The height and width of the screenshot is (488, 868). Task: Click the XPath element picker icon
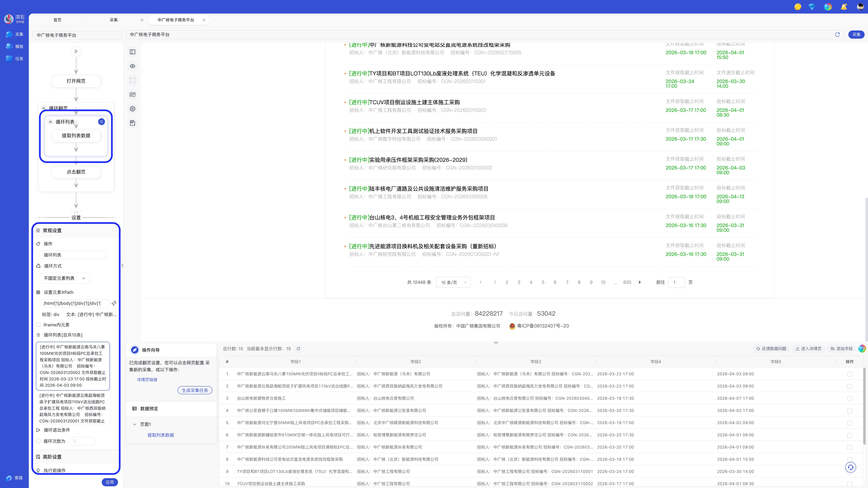(114, 303)
